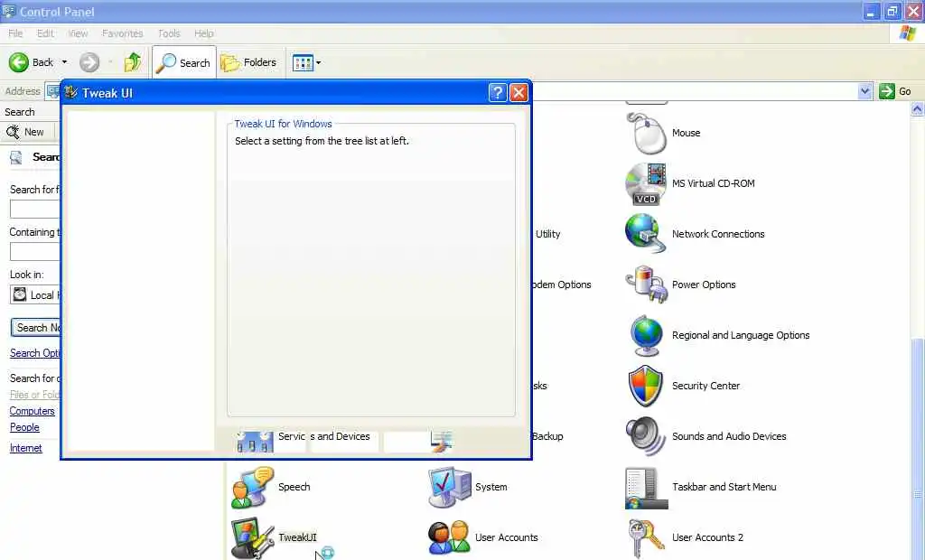Open the Mouse control panel icon
Image resolution: width=925 pixels, height=560 pixels.
[x=647, y=133]
